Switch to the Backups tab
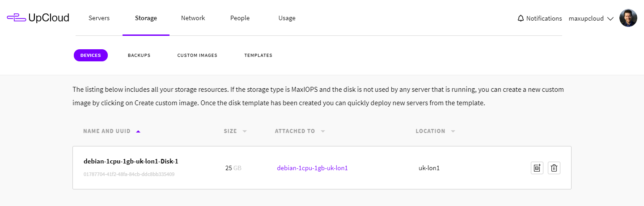 (x=139, y=56)
